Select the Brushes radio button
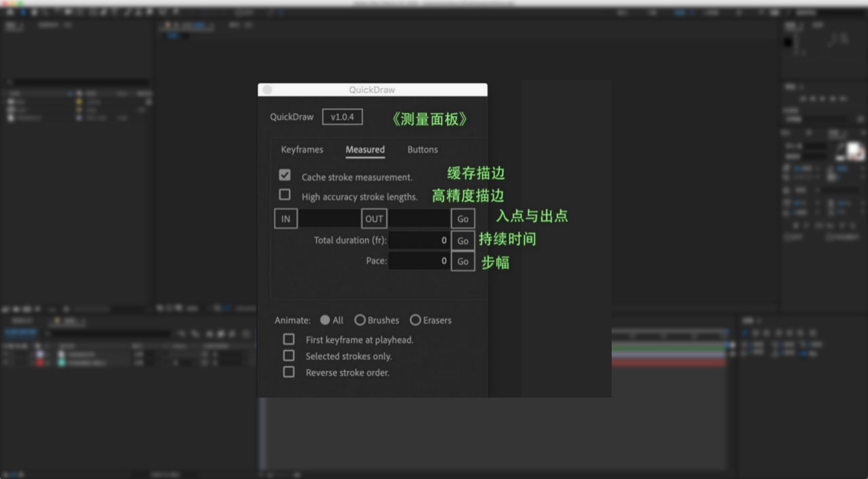Viewport: 868px width, 479px height. [360, 320]
